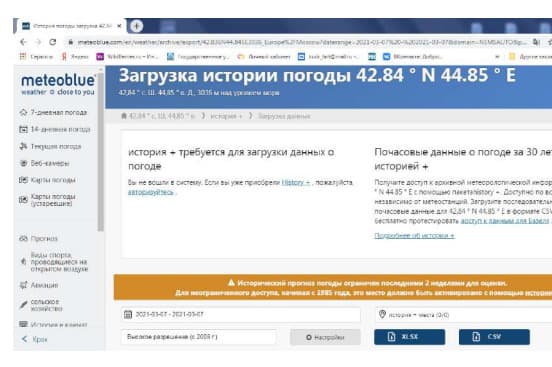Reload the page with refresh icon

pos(53,42)
